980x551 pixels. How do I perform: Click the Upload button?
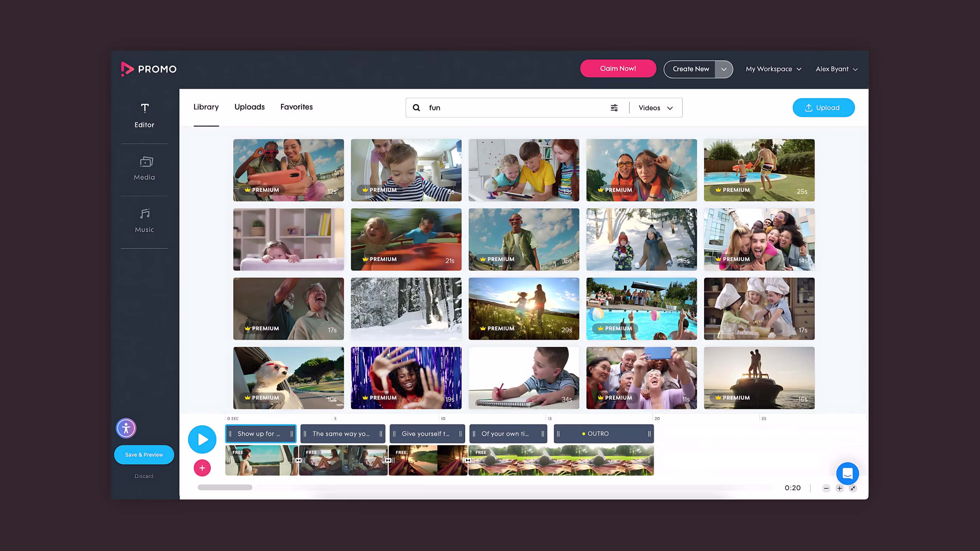823,107
